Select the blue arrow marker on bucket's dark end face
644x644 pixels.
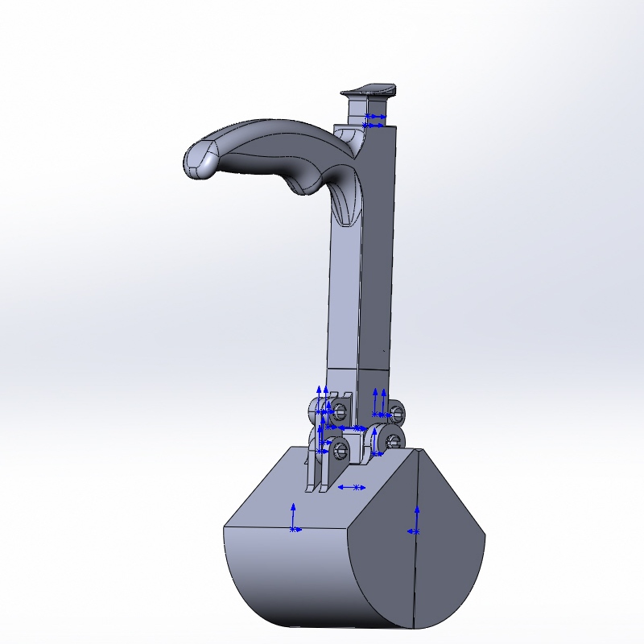point(414,521)
